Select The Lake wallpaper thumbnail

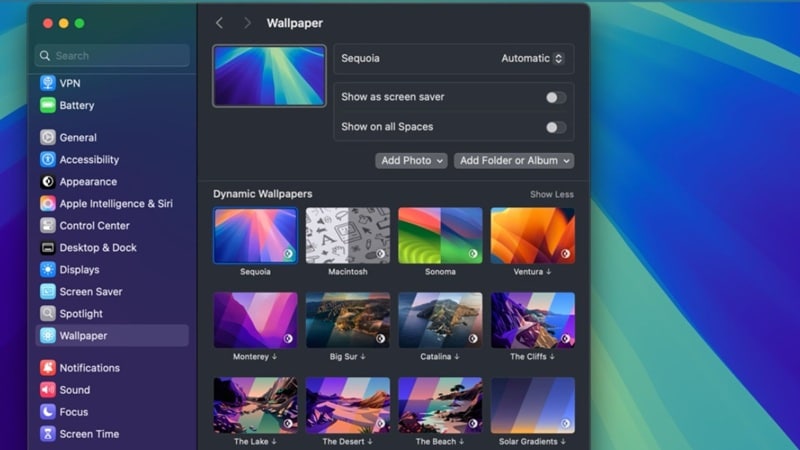pyautogui.click(x=255, y=405)
